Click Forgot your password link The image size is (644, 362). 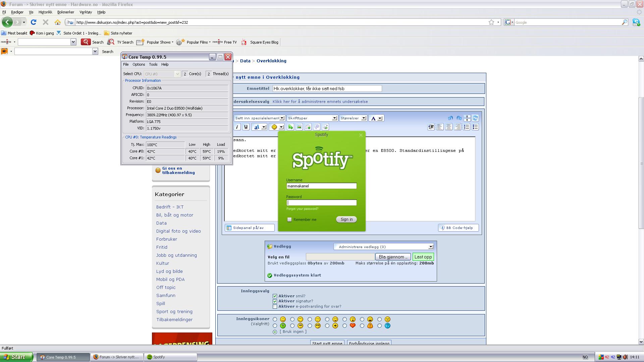click(x=302, y=209)
